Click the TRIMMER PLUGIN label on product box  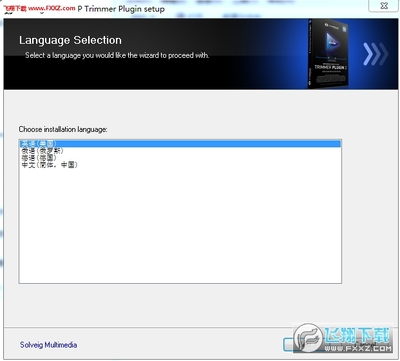331,67
